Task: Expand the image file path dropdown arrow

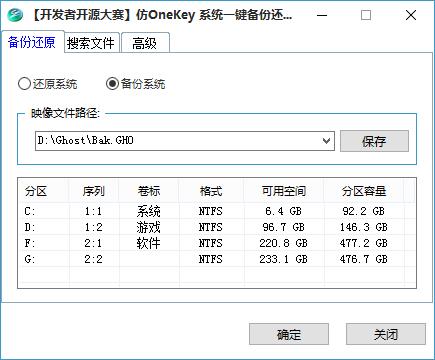Action: point(327,141)
